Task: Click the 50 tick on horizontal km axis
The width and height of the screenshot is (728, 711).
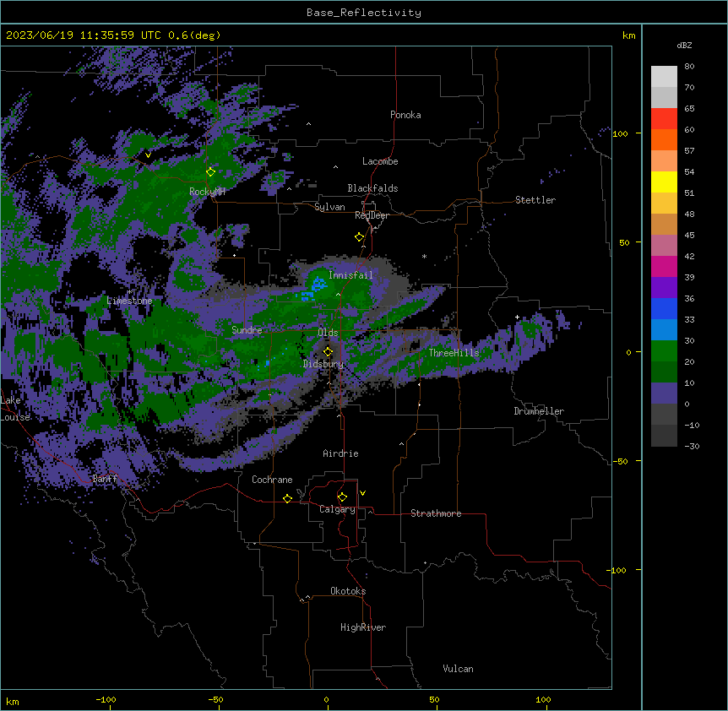Action: coord(435,699)
